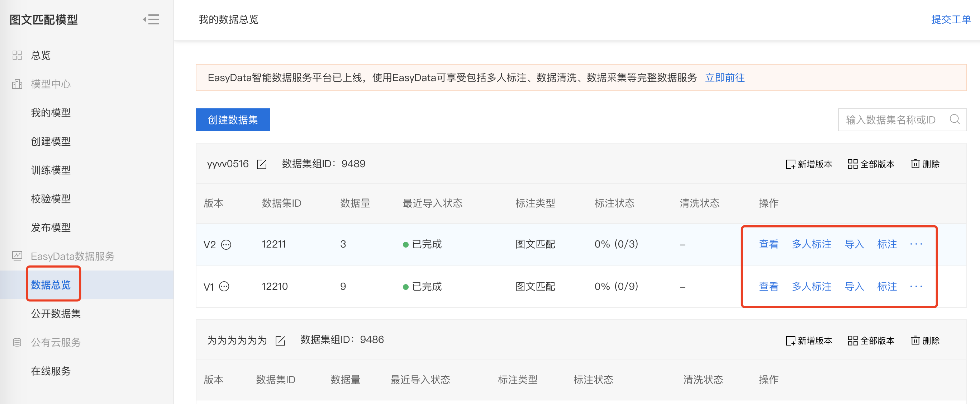Click the 创建数据集 button

(233, 119)
